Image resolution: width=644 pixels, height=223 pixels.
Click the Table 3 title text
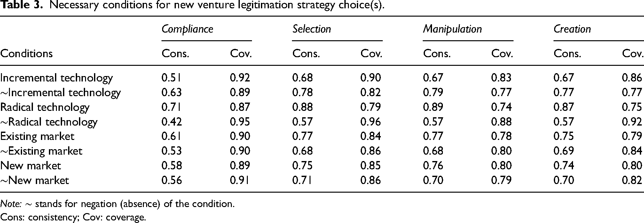[x=192, y=5]
